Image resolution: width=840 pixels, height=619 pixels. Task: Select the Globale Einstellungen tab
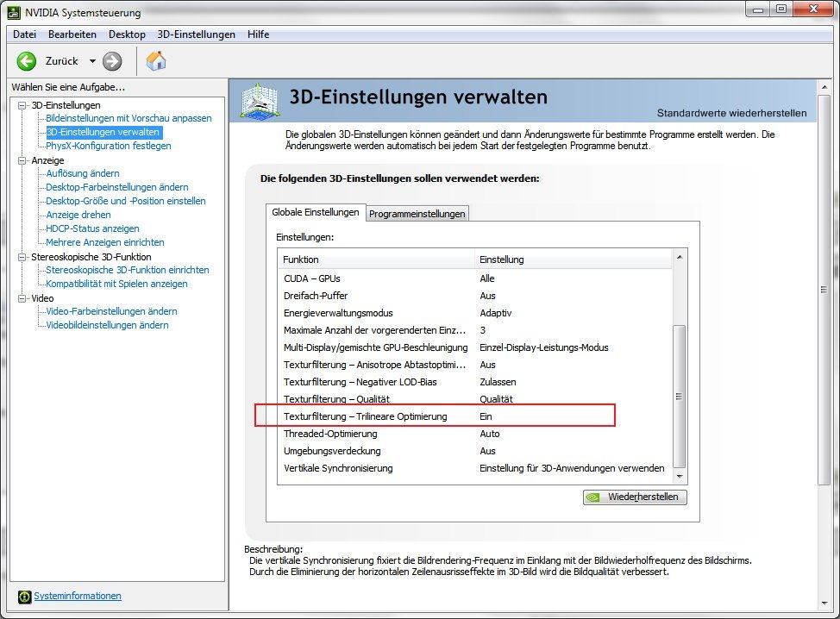tap(316, 212)
